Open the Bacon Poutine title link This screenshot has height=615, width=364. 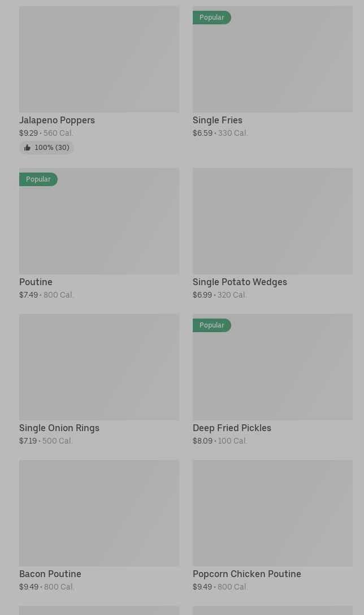pos(50,574)
